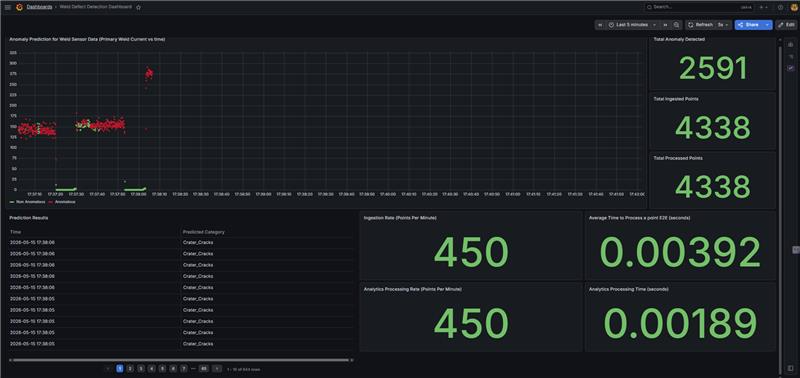This screenshot has height=378, width=800.
Task: Shift time range forward
Action: point(665,24)
